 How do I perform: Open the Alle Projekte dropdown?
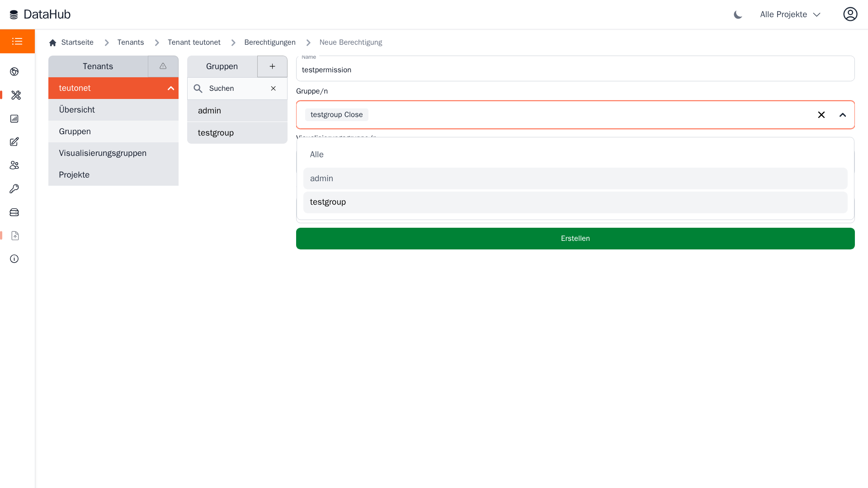(x=790, y=14)
